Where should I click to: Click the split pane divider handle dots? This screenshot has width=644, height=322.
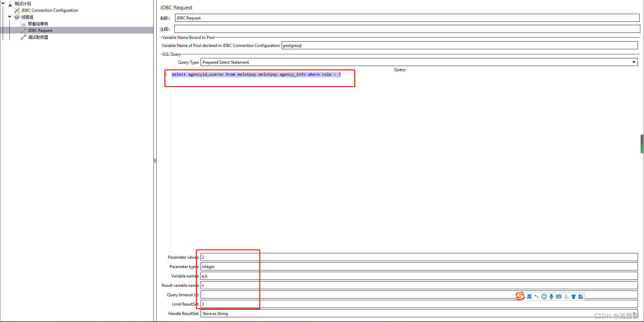(x=155, y=161)
